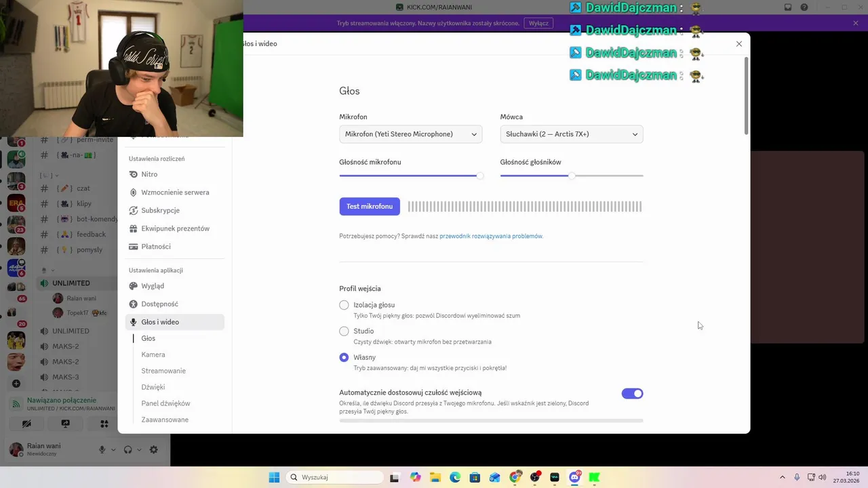Share screen in voice connection panel
Screen dimensions: 868x488
[x=65, y=424]
